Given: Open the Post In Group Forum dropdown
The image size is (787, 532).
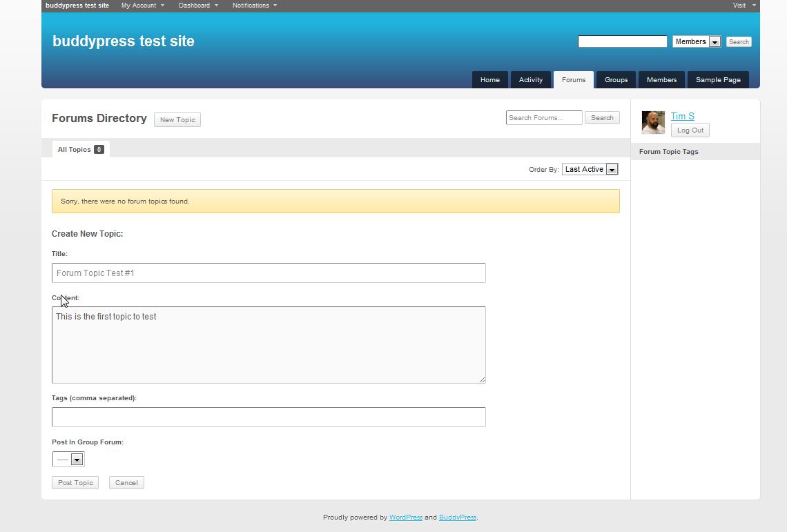Looking at the screenshot, I should [x=68, y=460].
